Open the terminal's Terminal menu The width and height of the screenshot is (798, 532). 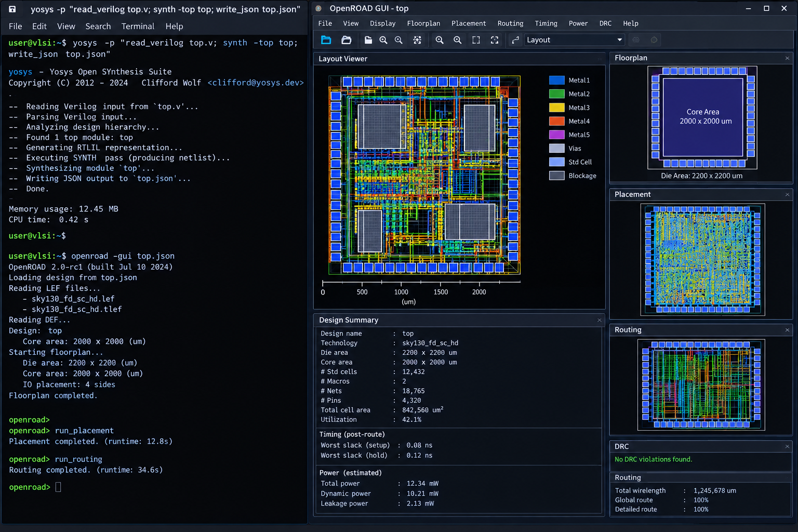[x=138, y=26]
